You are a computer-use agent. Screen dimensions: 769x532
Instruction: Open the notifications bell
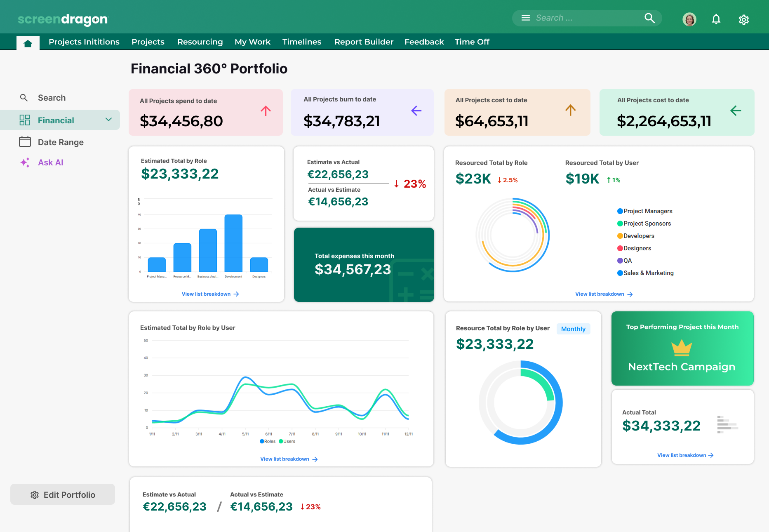coord(716,19)
